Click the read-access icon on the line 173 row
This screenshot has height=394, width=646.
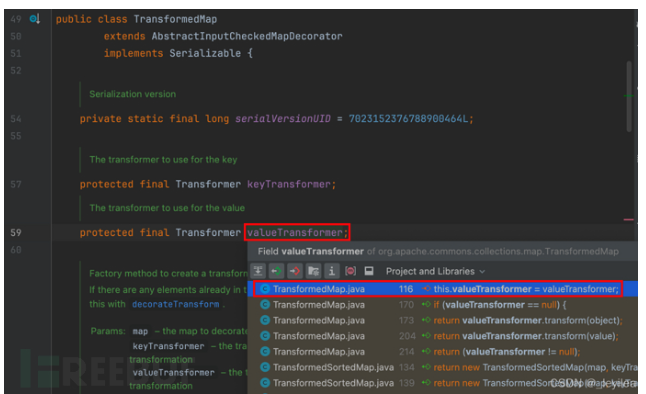(426, 320)
